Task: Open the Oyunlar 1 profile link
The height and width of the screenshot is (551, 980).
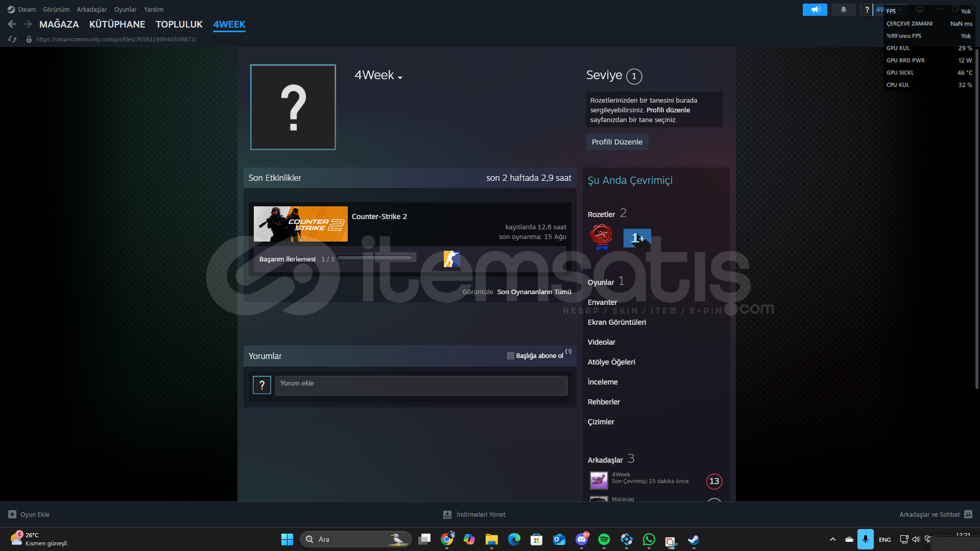Action: coord(606,281)
